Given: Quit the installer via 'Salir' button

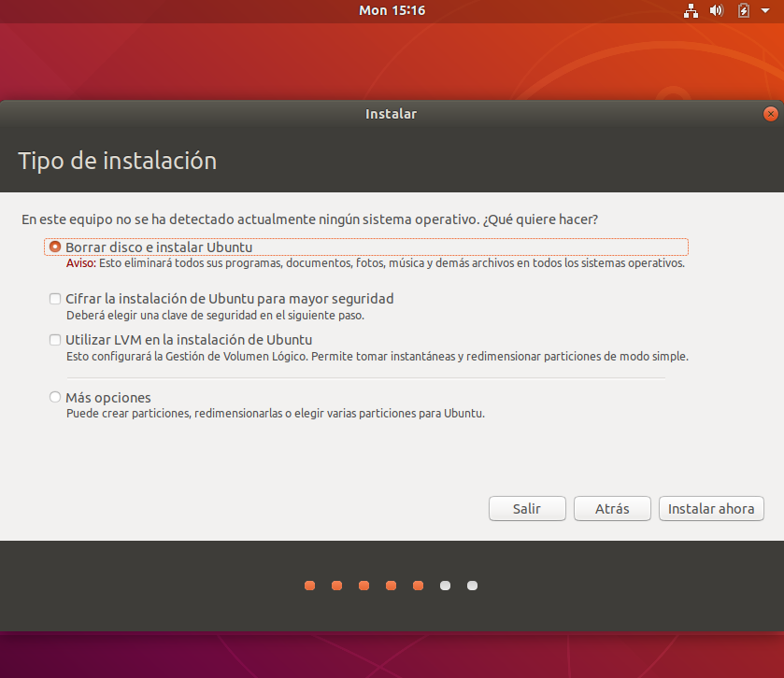Looking at the screenshot, I should click(x=527, y=509).
